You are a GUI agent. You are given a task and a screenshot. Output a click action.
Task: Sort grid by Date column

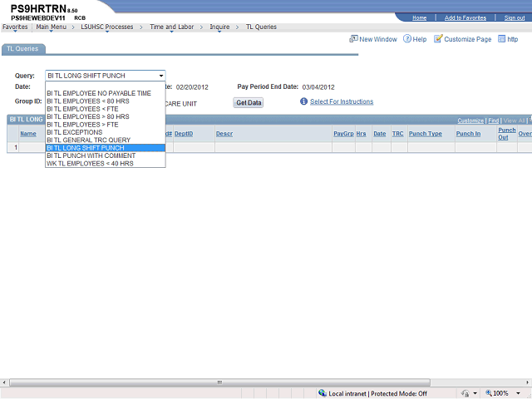380,134
